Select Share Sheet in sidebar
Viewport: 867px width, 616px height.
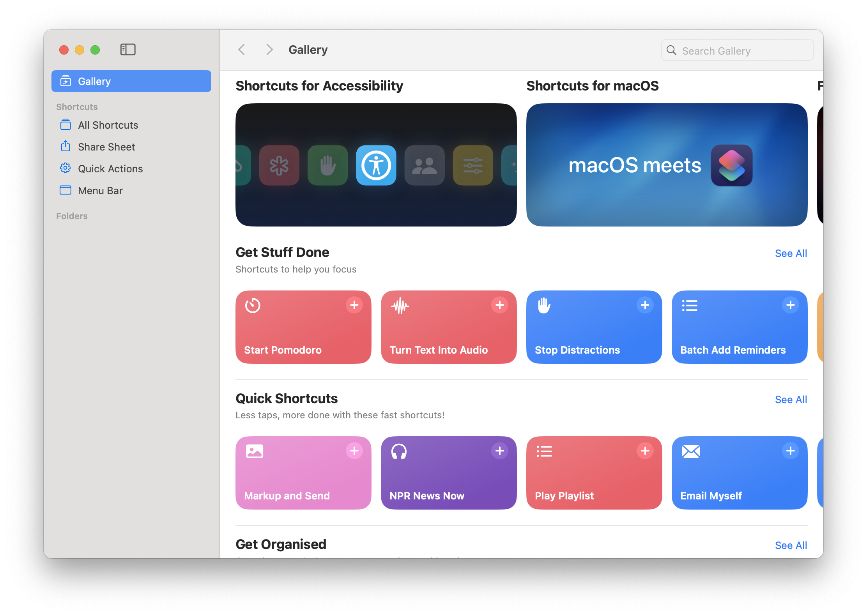(106, 147)
